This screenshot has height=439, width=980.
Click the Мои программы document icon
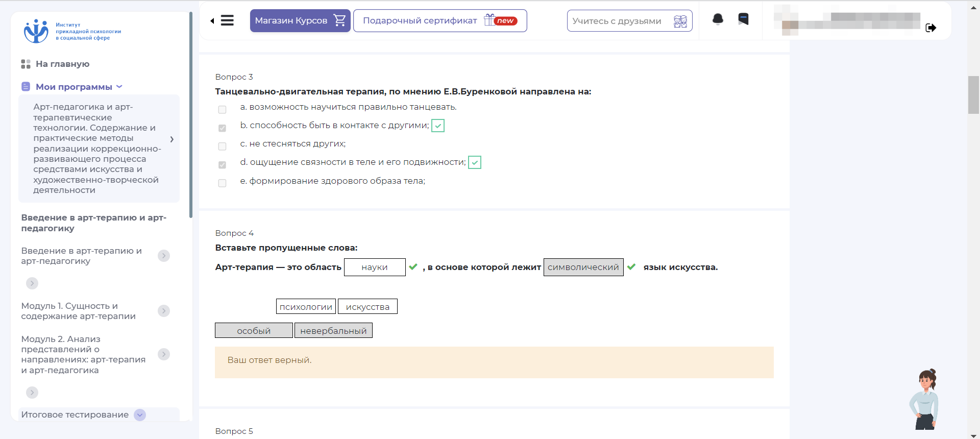(26, 87)
